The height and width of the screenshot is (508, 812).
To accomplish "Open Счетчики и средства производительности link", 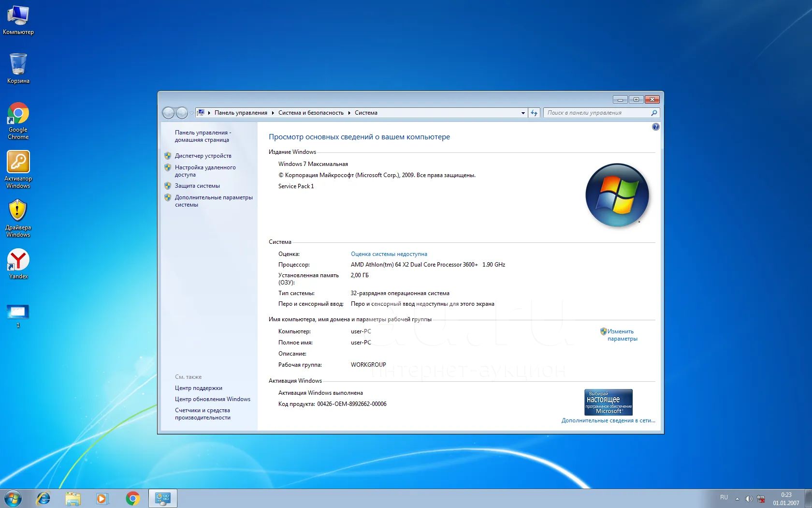I will point(203,414).
